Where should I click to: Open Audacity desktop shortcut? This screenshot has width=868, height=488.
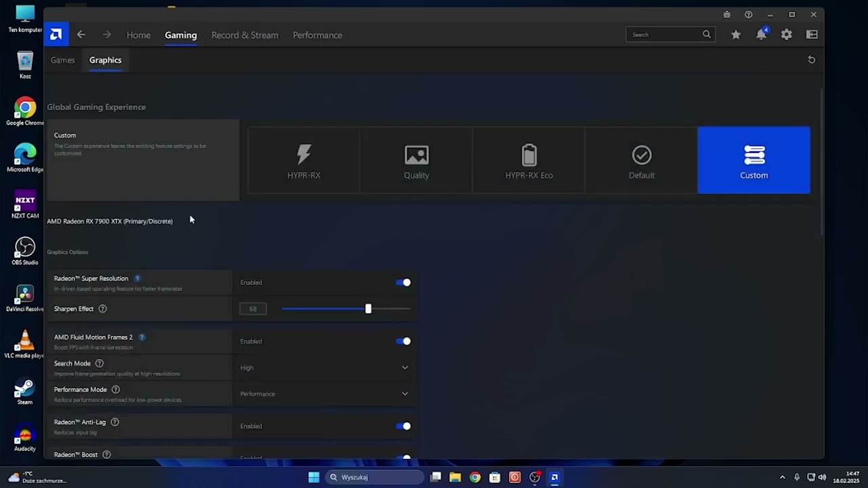(x=25, y=439)
